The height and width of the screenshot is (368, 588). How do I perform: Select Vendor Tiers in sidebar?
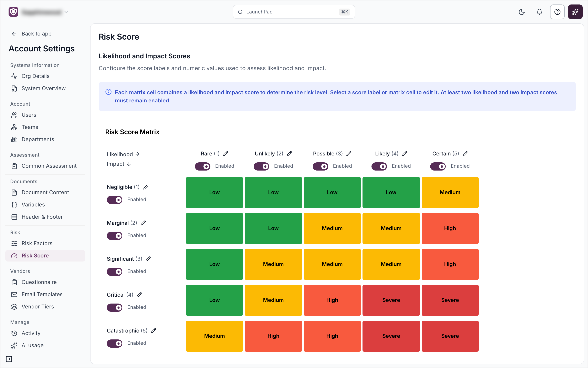click(x=45, y=307)
